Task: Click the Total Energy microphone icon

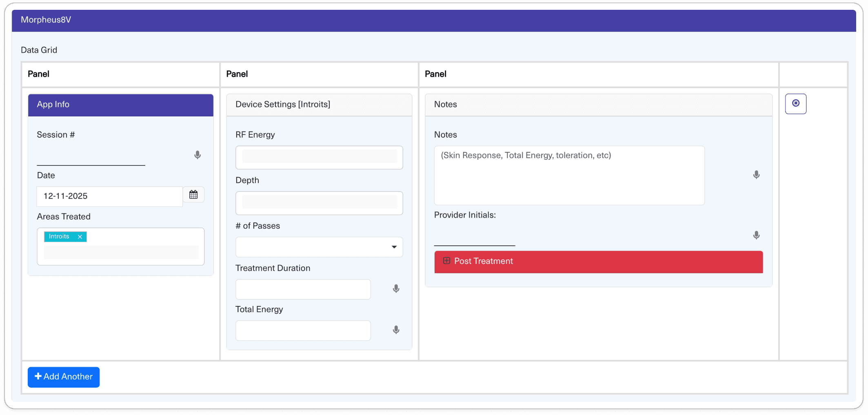Action: [396, 330]
